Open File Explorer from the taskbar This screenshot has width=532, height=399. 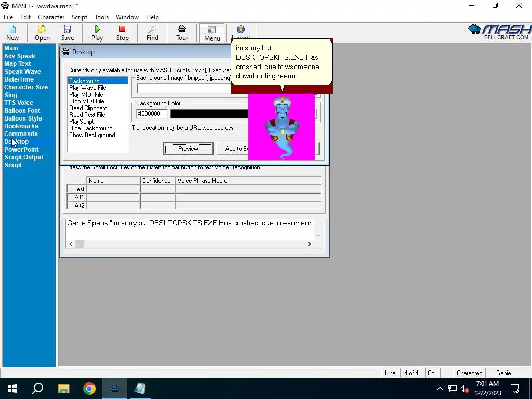pos(63,389)
